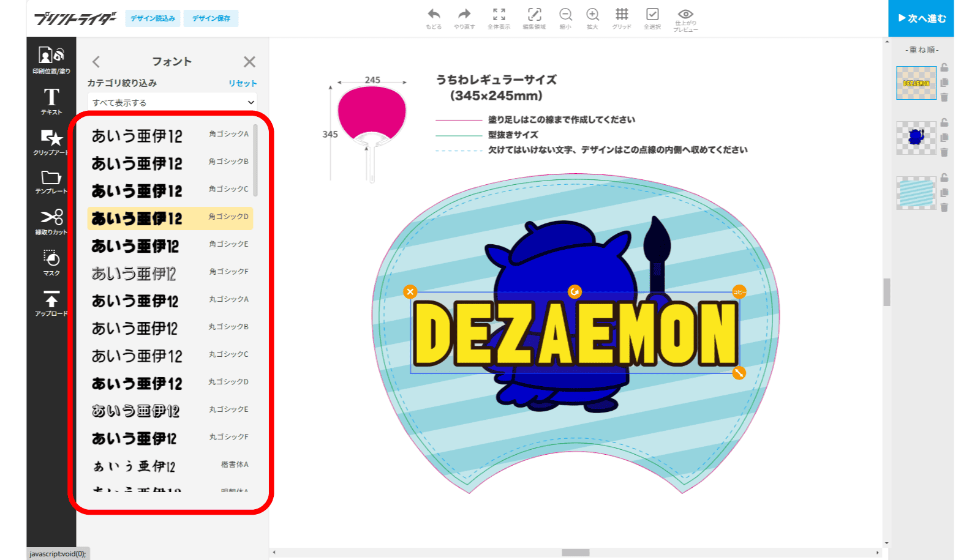Select the 楷書体A font
Image resolution: width=980 pixels, height=560 pixels.
click(x=170, y=466)
